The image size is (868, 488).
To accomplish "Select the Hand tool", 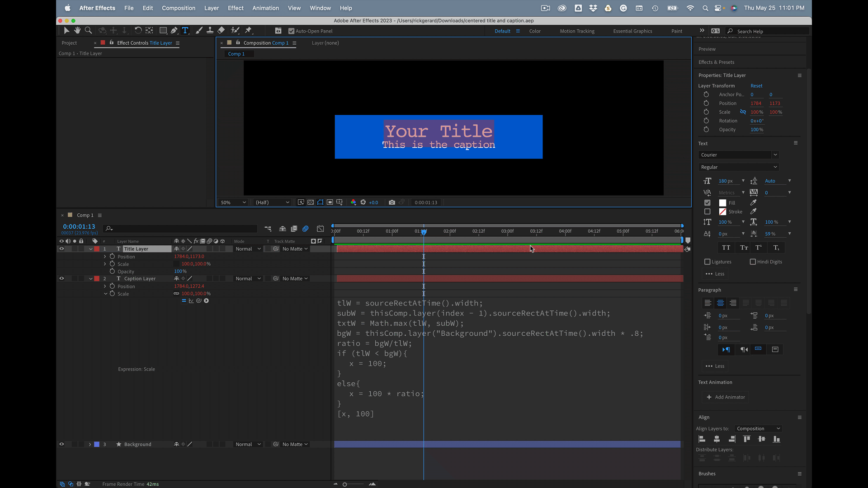I will tap(77, 30).
